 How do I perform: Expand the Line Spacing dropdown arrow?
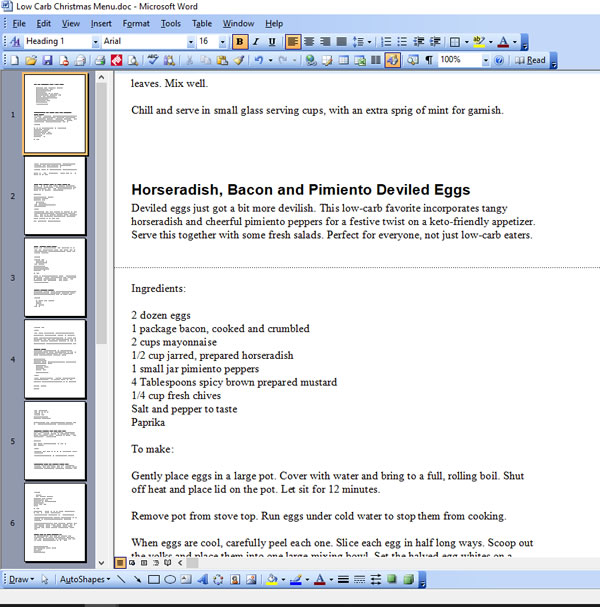(x=370, y=42)
